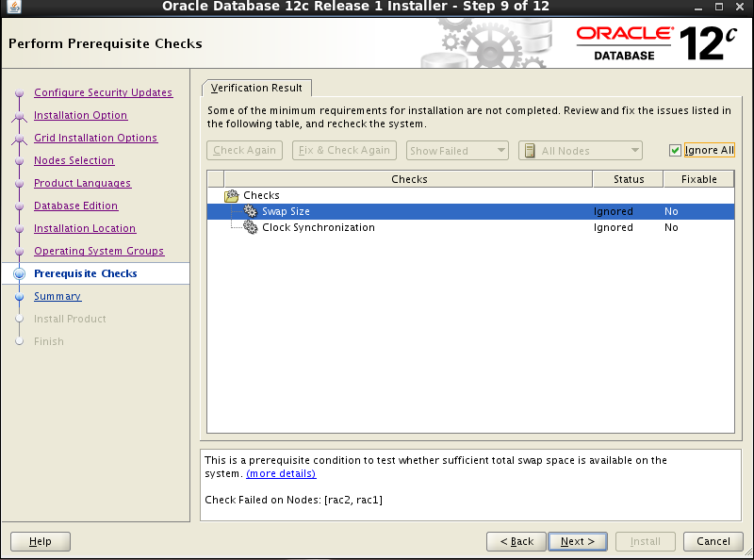
Task: Open the more details link
Action: click(x=281, y=473)
